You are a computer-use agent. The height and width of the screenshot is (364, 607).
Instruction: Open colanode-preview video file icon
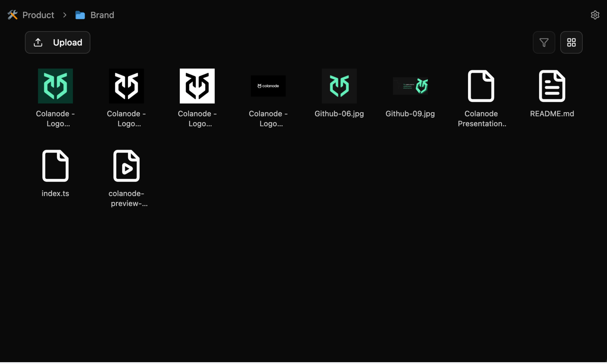coord(126,166)
